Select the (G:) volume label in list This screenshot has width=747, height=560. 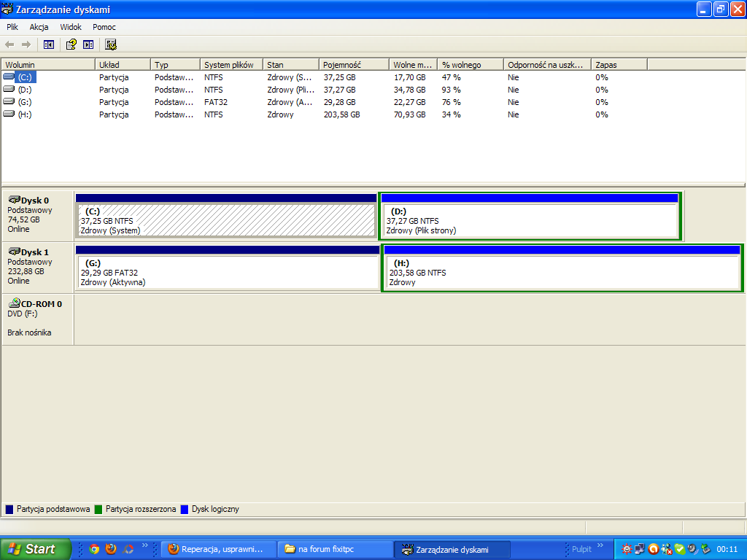coord(25,102)
